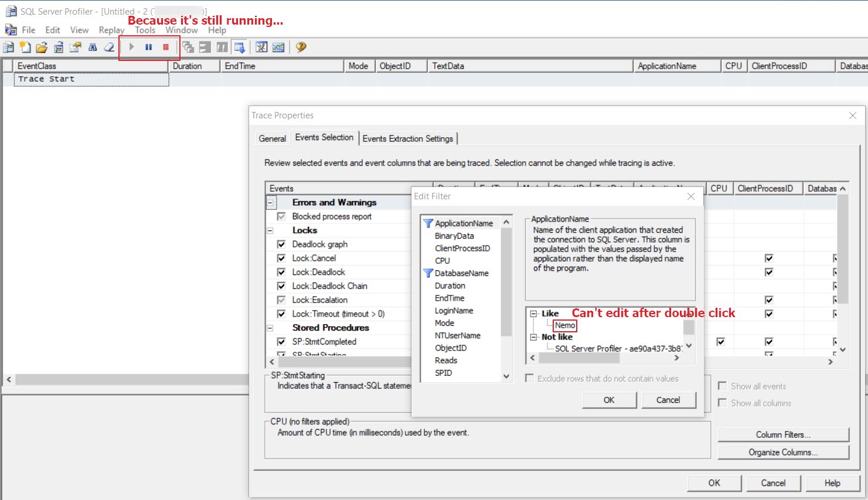Viewport: 868px width, 500px height.
Task: Click the Organize Columns... button
Action: (x=783, y=453)
